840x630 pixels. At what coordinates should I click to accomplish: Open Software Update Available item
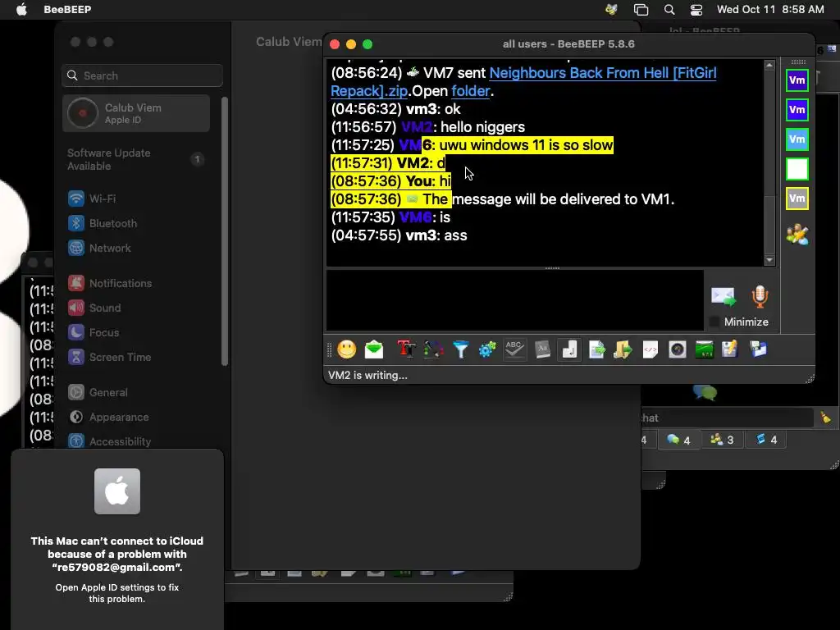click(x=136, y=159)
